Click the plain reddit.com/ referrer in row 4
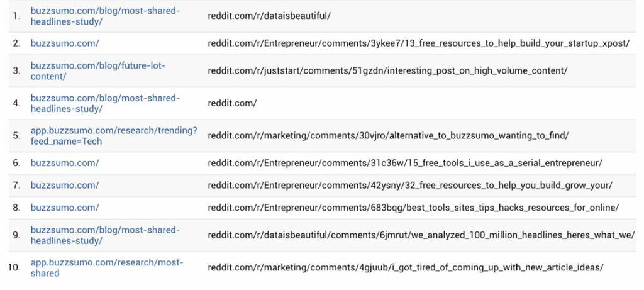Screen dimensions: 644x290 tap(232, 103)
